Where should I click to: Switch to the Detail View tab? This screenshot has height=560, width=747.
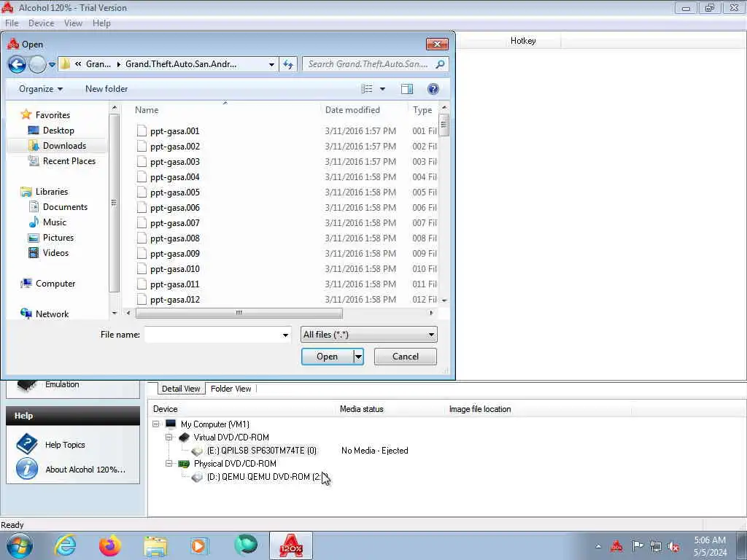point(181,389)
